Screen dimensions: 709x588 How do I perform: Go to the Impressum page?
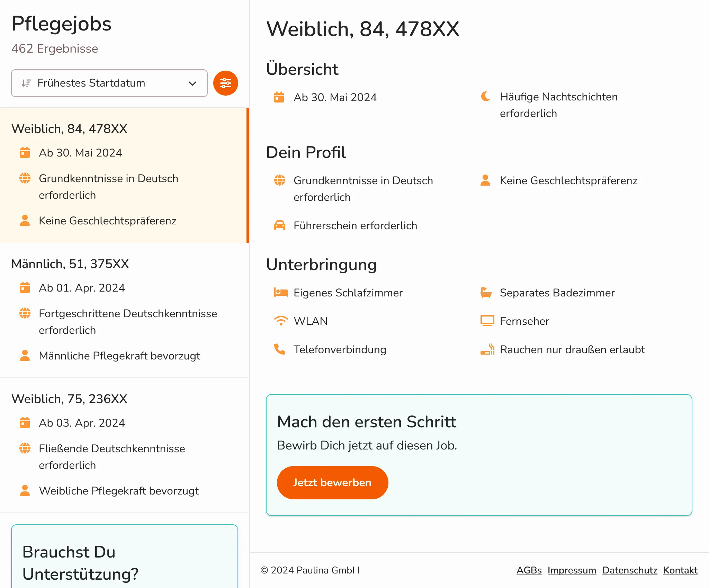pyautogui.click(x=572, y=570)
